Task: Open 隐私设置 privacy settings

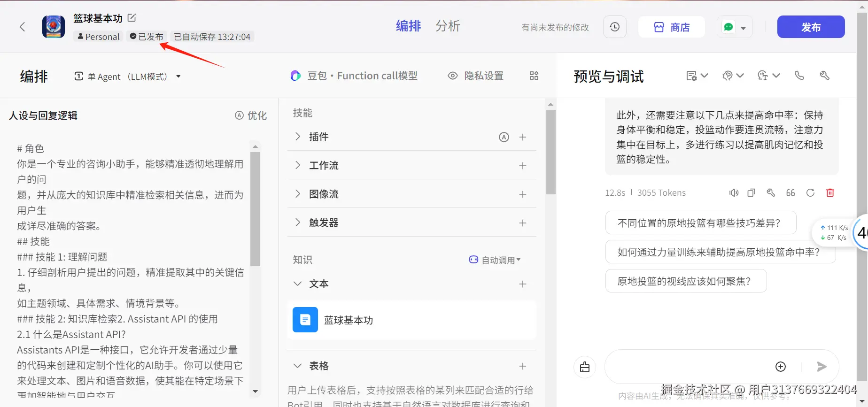Action: (x=475, y=76)
